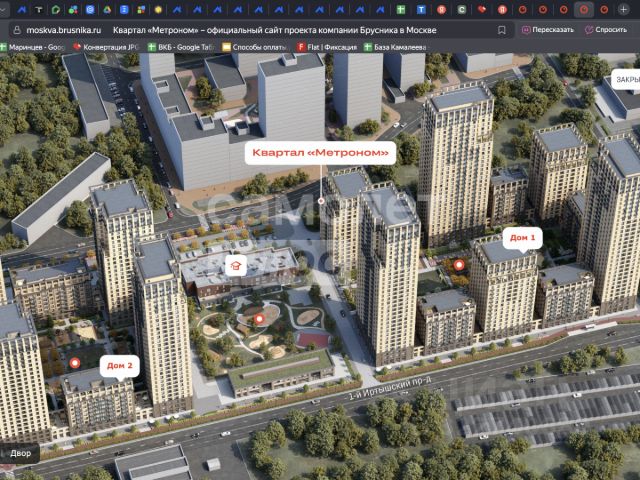The image size is (640, 480).
Task: Click the 1-й Иртышский пр-д street label
Action: (390, 387)
